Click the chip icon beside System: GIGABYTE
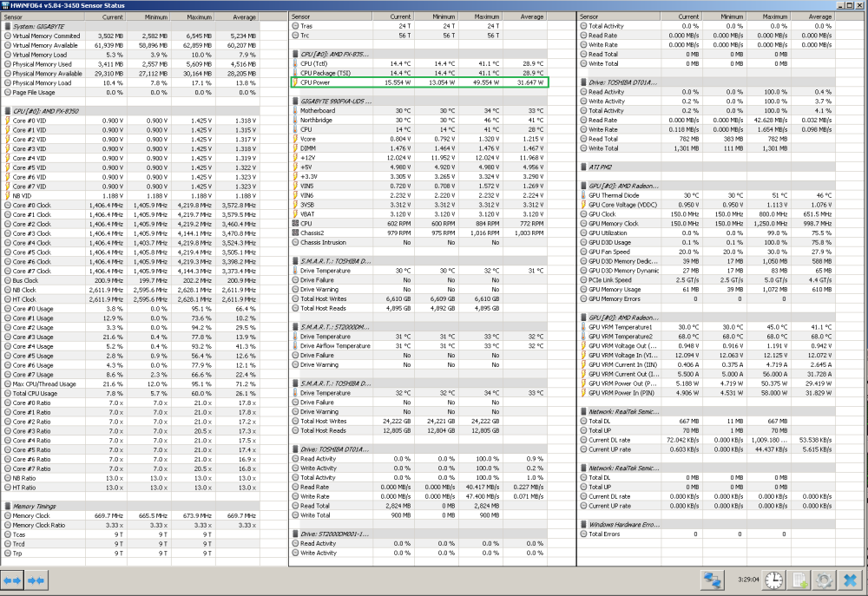The height and width of the screenshot is (596, 868). click(x=8, y=27)
